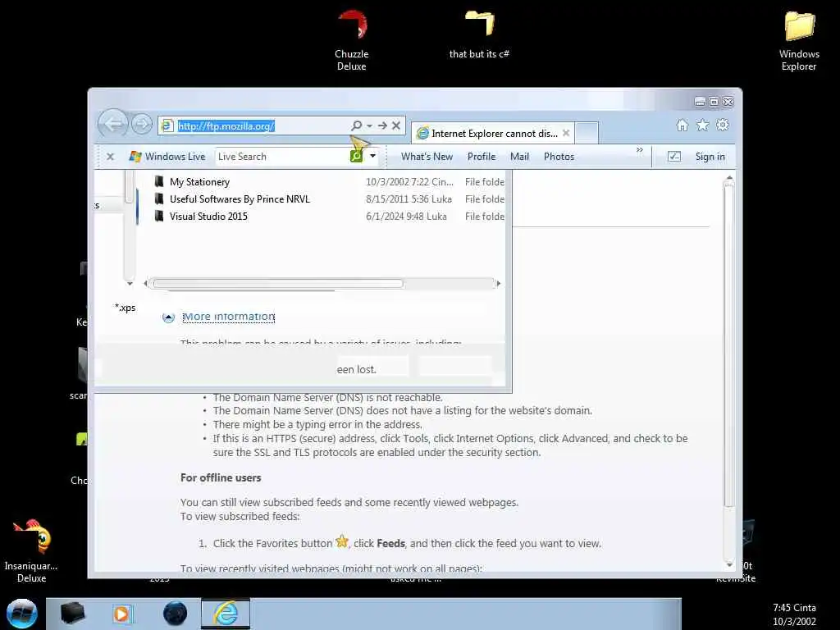
Task: Click the Internet Explorer taskbar button
Action: click(x=226, y=614)
